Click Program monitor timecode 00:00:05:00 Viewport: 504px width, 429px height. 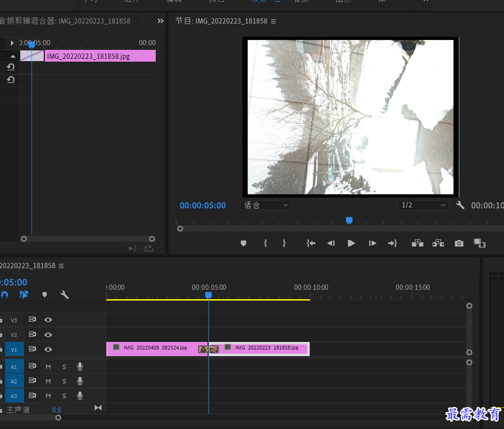point(203,206)
